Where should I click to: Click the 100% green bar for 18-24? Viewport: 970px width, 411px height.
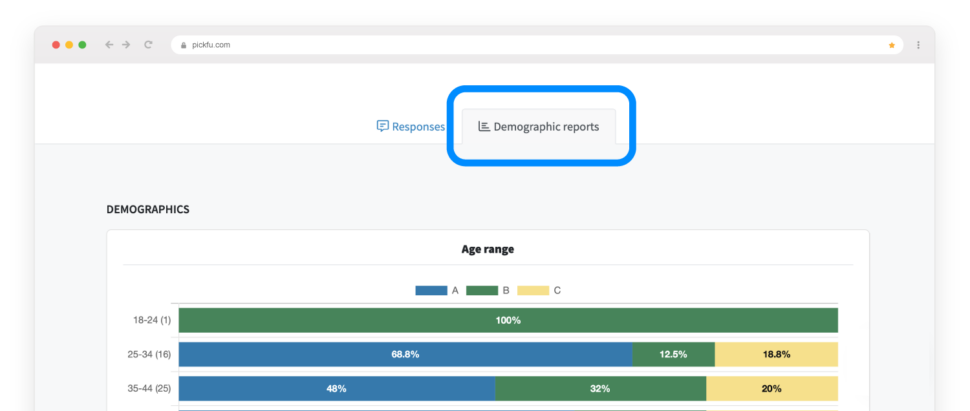pyautogui.click(x=509, y=321)
